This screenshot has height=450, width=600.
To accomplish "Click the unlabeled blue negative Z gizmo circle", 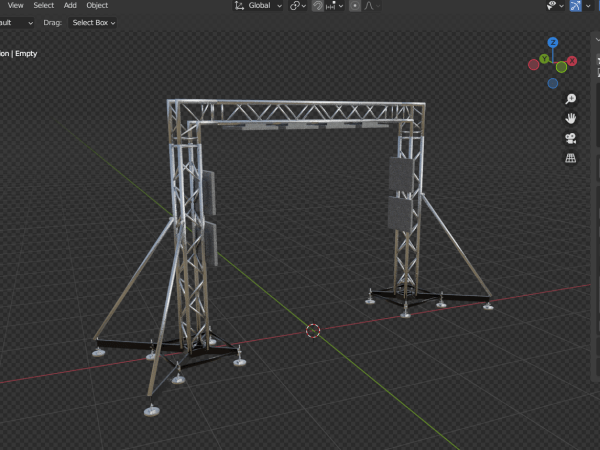I will pyautogui.click(x=553, y=83).
